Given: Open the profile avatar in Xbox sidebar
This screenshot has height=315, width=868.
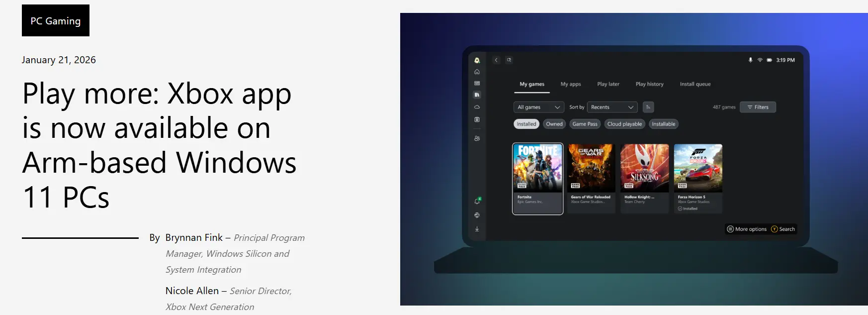Looking at the screenshot, I should point(477,60).
